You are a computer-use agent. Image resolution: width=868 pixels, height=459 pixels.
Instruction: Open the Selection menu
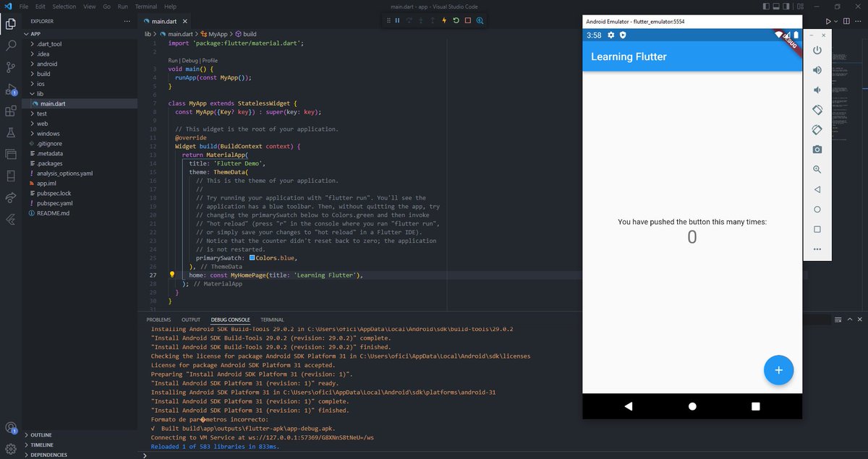tap(64, 7)
